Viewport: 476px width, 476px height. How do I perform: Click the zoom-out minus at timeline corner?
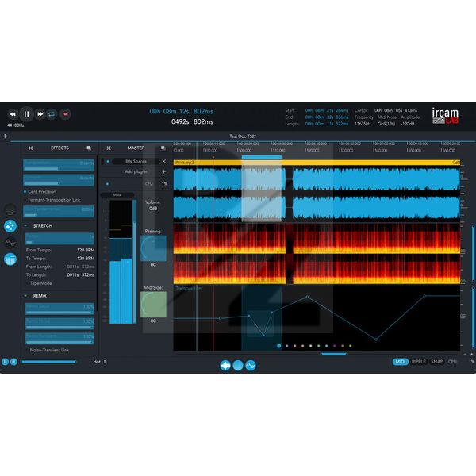[465, 354]
